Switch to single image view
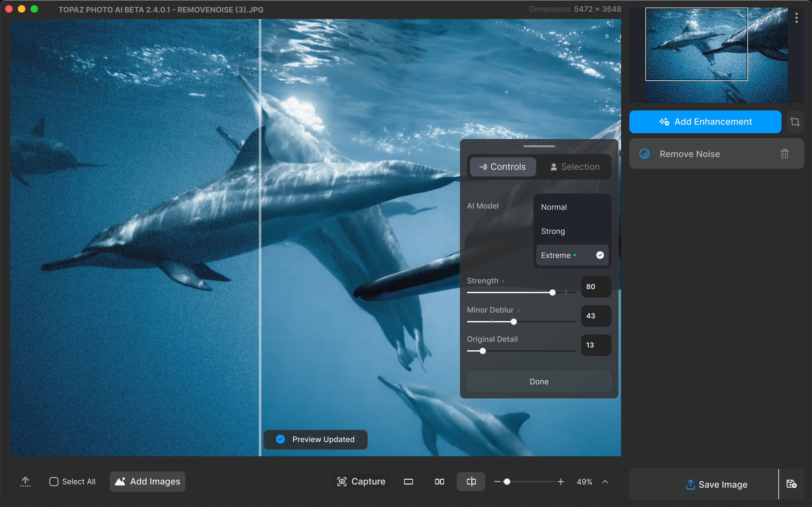This screenshot has height=507, width=812. click(x=408, y=482)
